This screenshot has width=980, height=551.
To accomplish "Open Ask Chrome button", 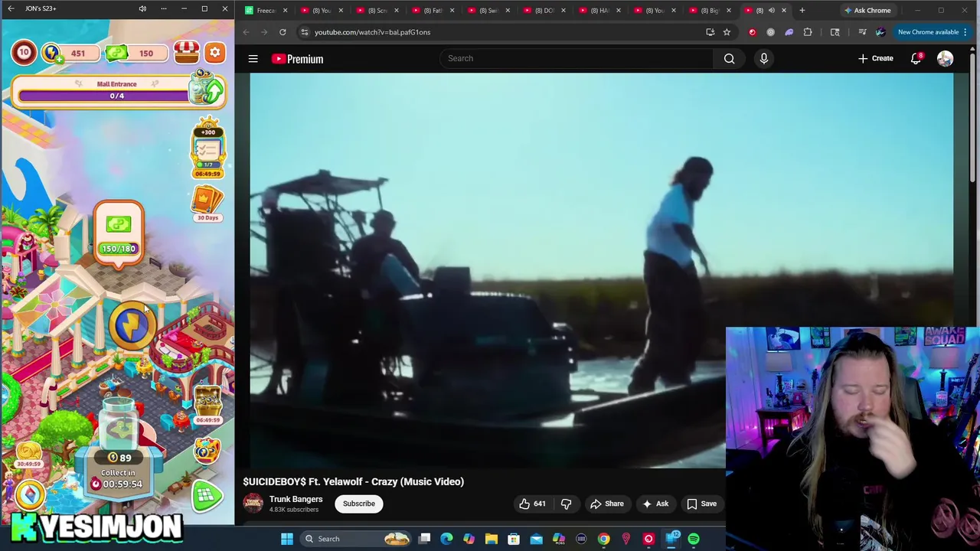I will point(867,11).
